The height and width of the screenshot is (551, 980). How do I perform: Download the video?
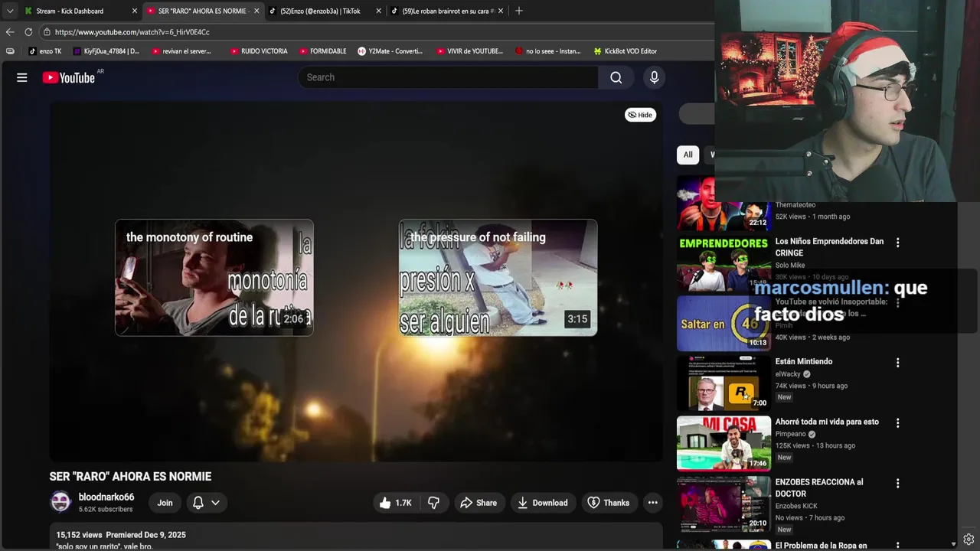pos(542,503)
